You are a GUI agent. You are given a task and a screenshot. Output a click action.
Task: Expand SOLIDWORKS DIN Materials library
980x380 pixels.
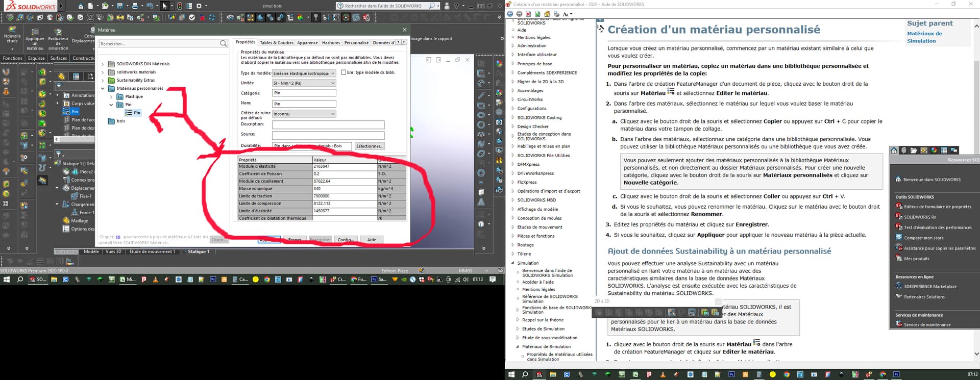click(103, 64)
